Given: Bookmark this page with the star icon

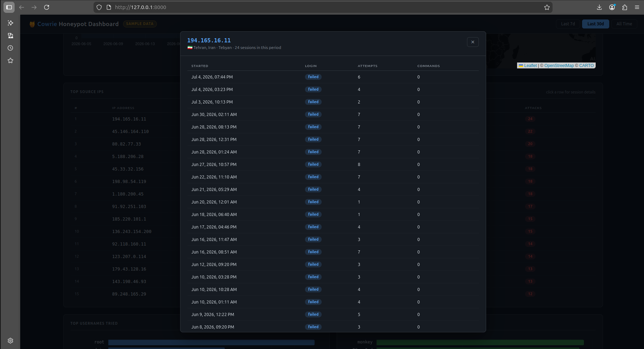Looking at the screenshot, I should click(547, 7).
